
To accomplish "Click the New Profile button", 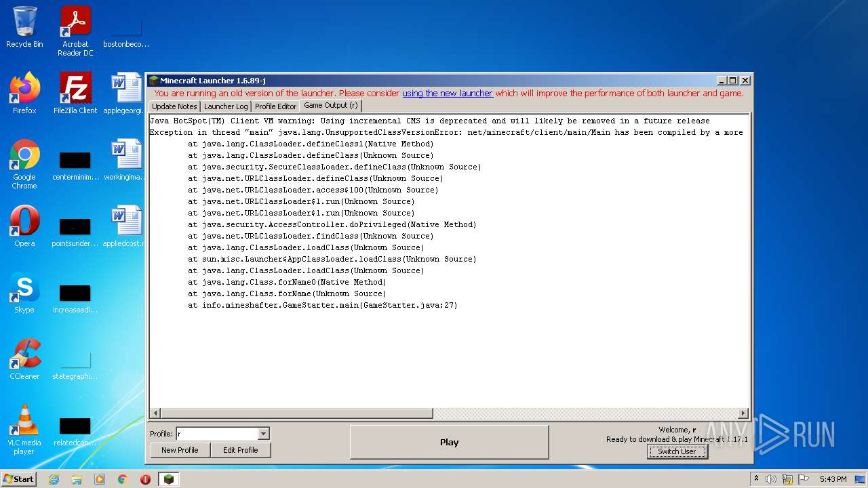I will [180, 450].
